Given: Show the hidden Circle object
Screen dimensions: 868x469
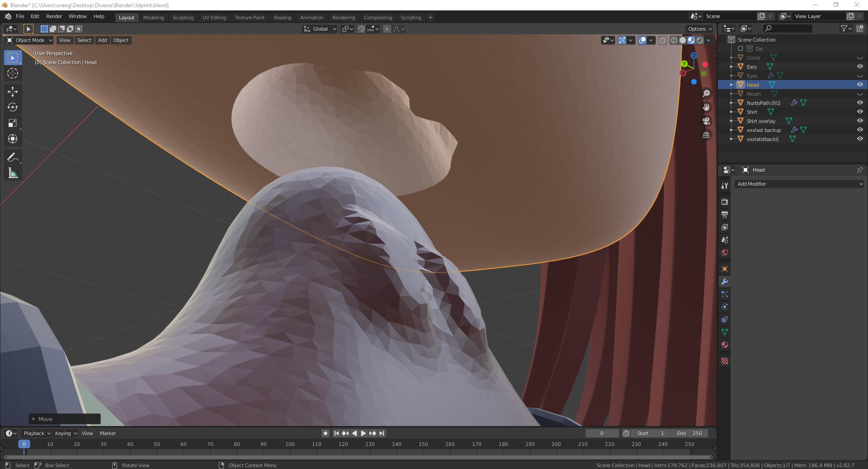Looking at the screenshot, I should [860, 58].
